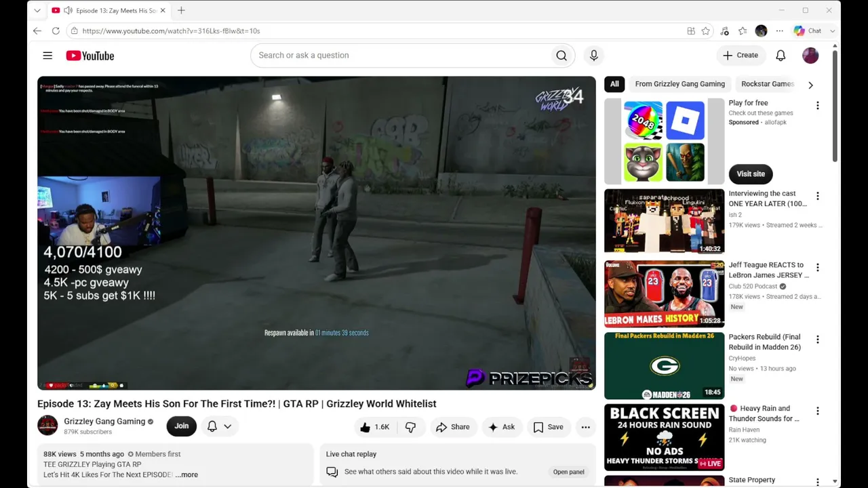Image resolution: width=868 pixels, height=488 pixels.
Task: Select the Rockstar Games chip
Action: (x=768, y=84)
